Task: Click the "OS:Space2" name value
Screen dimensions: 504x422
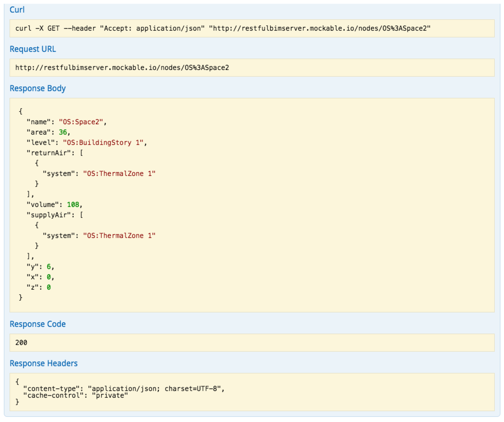Action: point(81,122)
